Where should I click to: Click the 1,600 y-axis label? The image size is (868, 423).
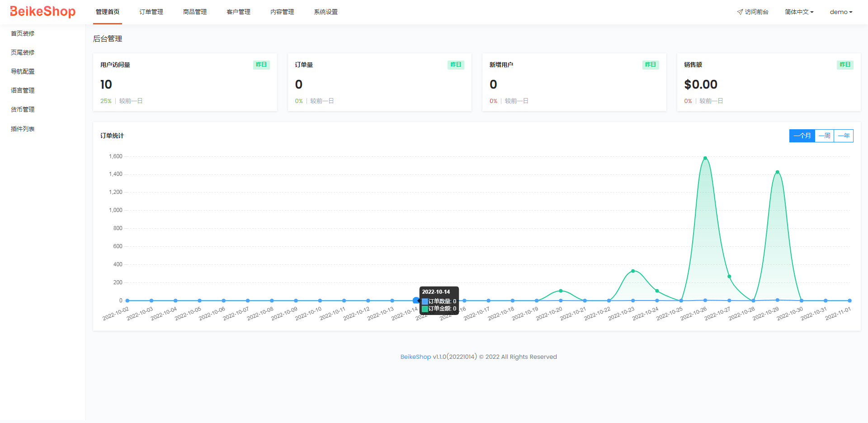116,156
